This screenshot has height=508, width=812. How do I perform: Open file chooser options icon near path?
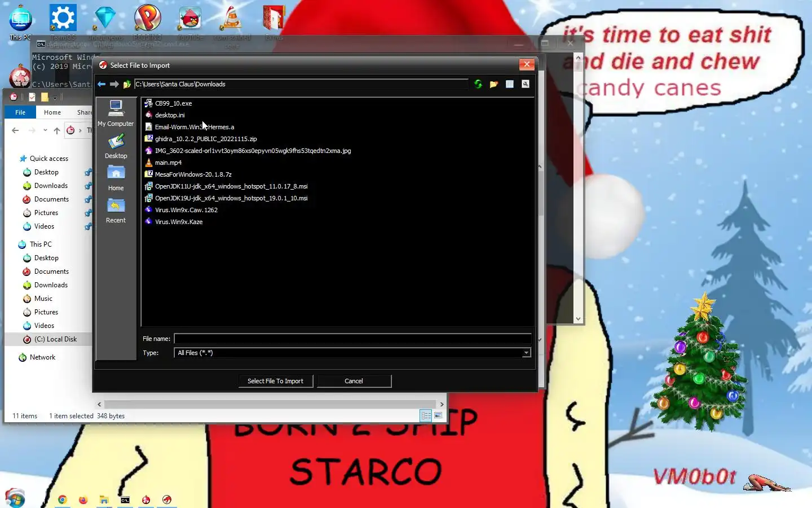[526, 84]
